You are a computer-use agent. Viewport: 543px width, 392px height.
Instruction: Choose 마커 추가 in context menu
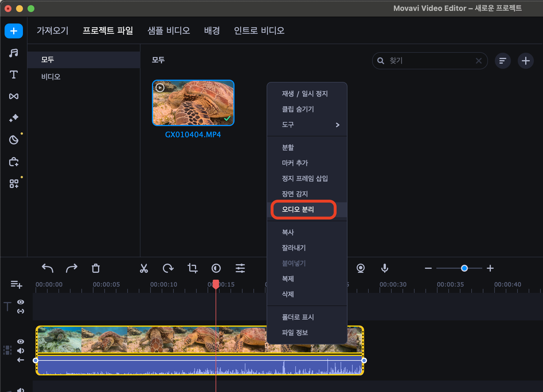point(307,163)
